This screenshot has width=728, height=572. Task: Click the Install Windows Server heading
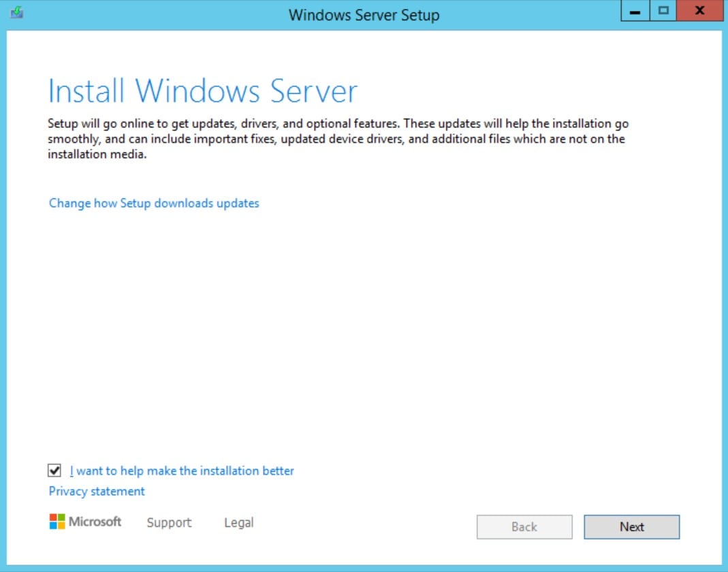click(203, 91)
